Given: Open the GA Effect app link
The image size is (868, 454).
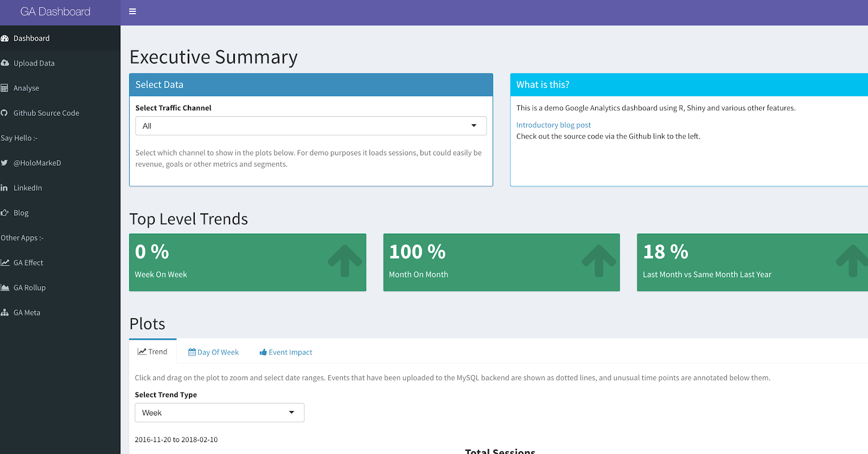Looking at the screenshot, I should (60, 263).
